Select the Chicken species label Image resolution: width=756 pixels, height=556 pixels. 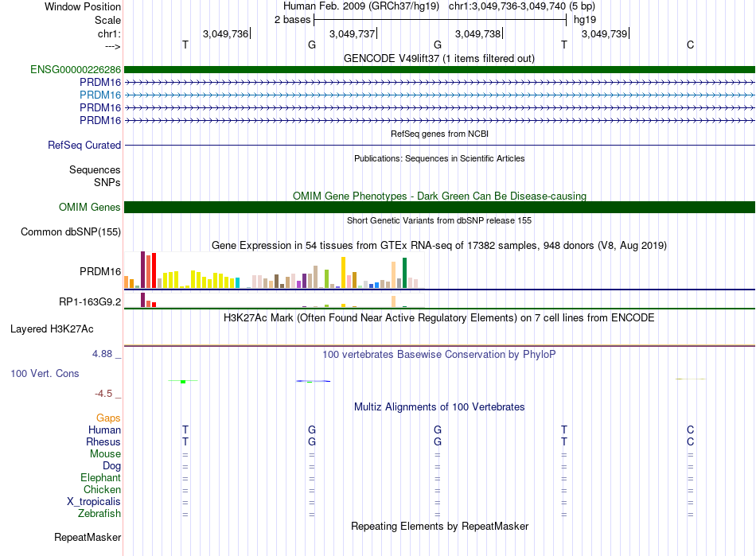tap(102, 489)
